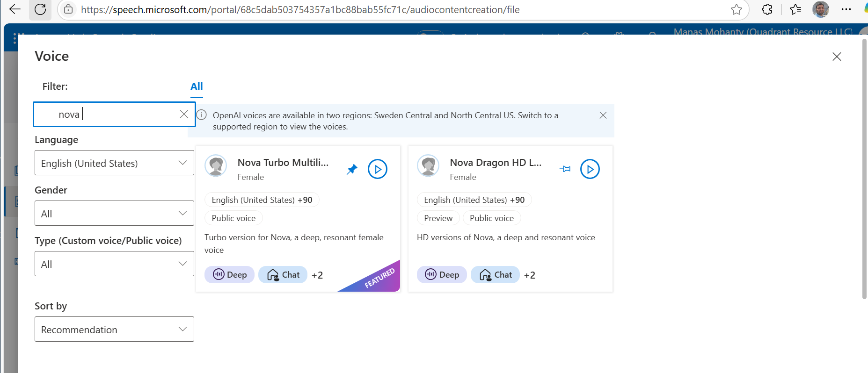Click the Voice dialog vertical scrollbar
The height and width of the screenshot is (373, 868).
pos(864,168)
